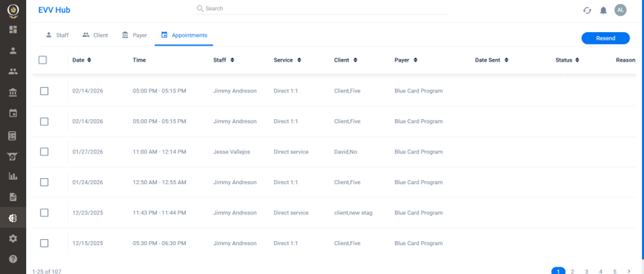Open the bar chart reports icon
Viewport: 644px width, 274px height.
[12, 176]
